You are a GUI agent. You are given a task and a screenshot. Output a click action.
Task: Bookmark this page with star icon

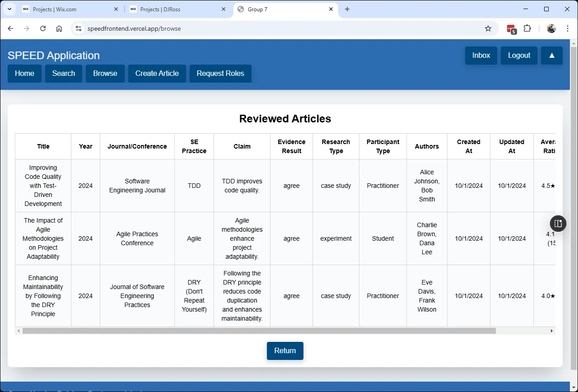[488, 28]
